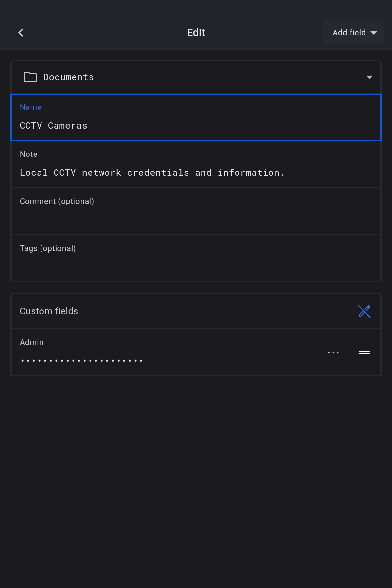Viewport: 392px width, 588px height.
Task: Click the Local CCTV network note text
Action: click(x=152, y=173)
